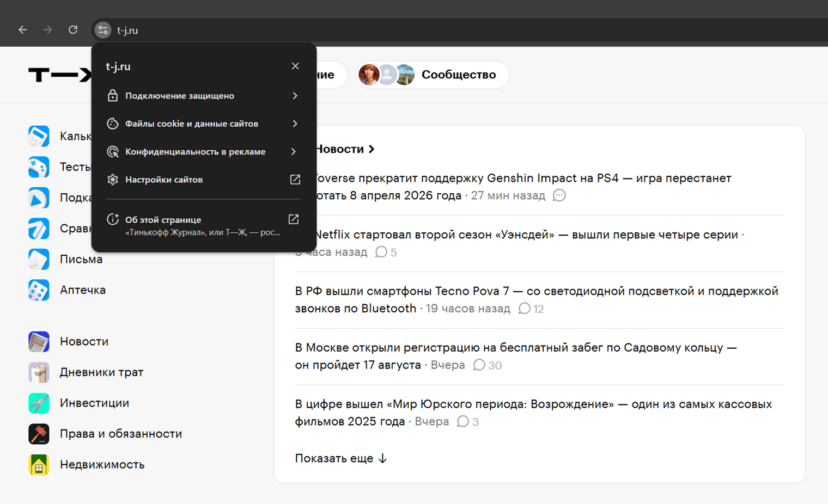Click the t-j.ru address bar text
Viewport: 828px width, 504px height.
pyautogui.click(x=127, y=30)
